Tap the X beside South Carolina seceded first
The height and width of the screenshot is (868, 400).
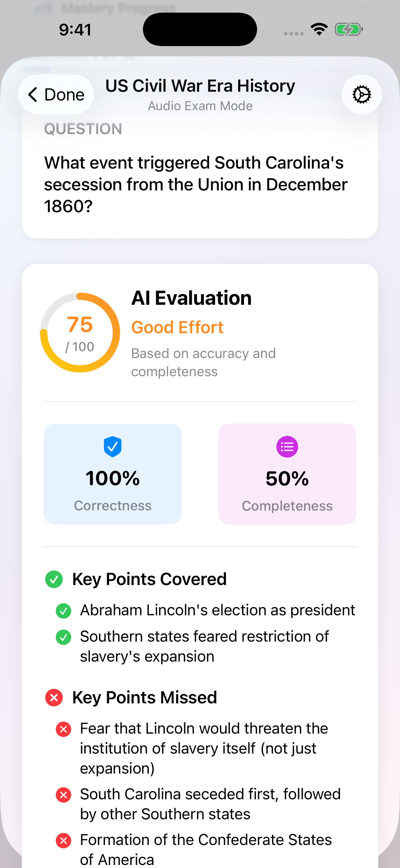[x=63, y=795]
